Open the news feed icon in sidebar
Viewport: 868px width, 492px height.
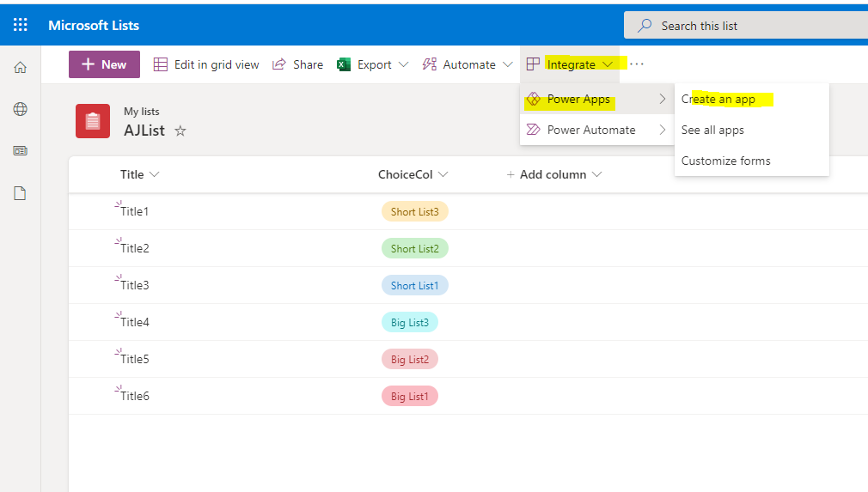20,151
